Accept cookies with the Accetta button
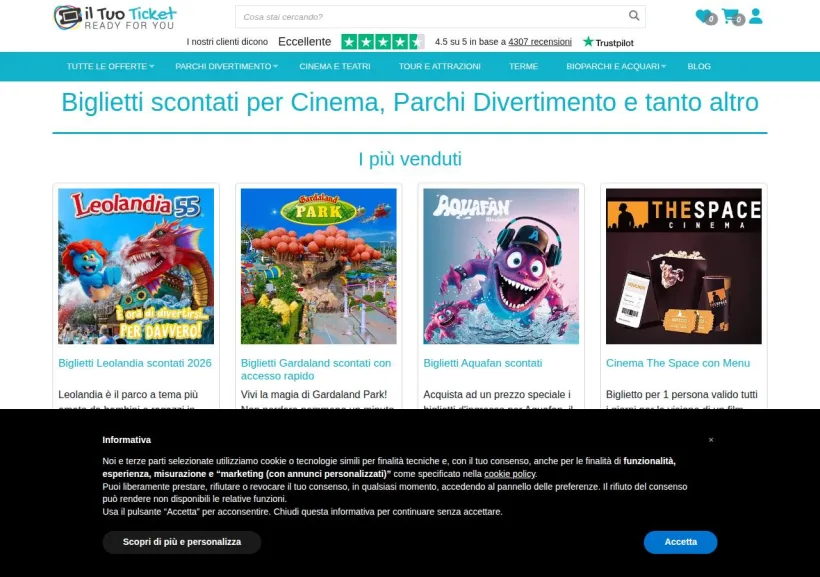Screen dimensions: 820x577 (x=680, y=542)
